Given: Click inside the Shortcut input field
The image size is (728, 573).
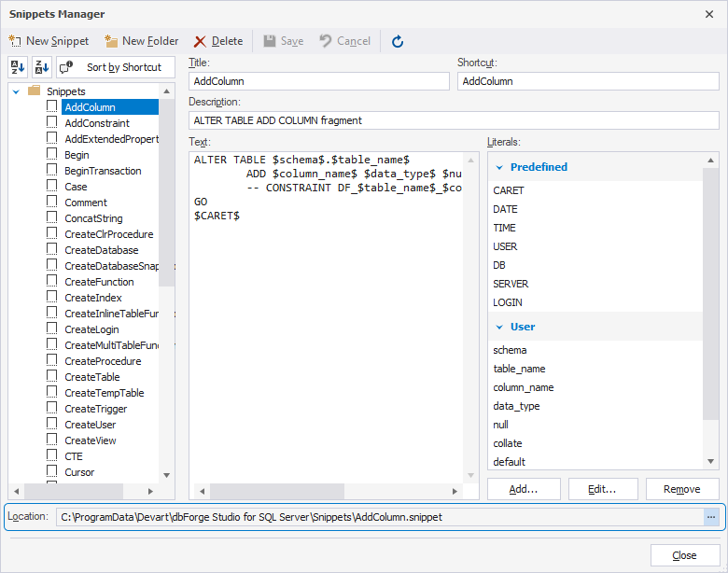Looking at the screenshot, I should [x=588, y=81].
